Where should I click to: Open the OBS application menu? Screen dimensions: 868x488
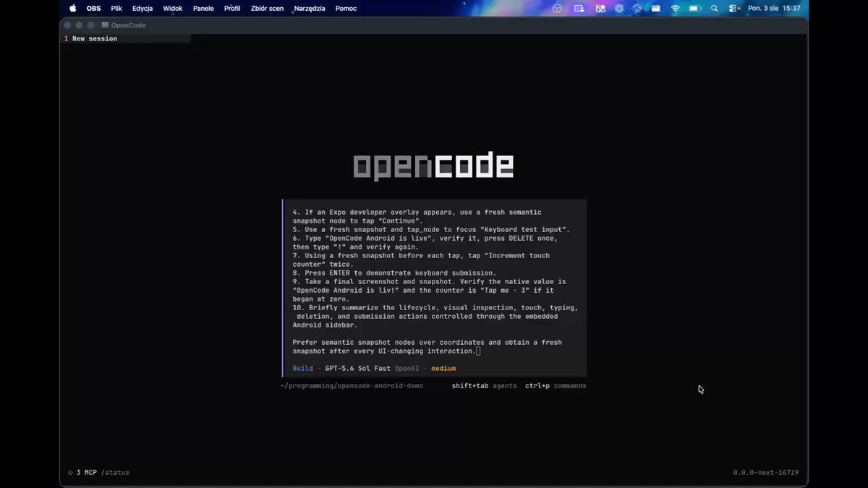click(94, 9)
